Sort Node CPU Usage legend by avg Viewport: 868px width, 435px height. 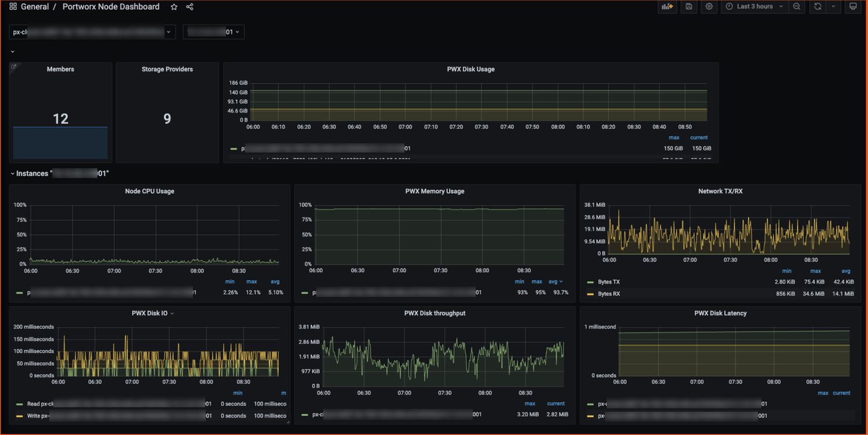(x=275, y=281)
